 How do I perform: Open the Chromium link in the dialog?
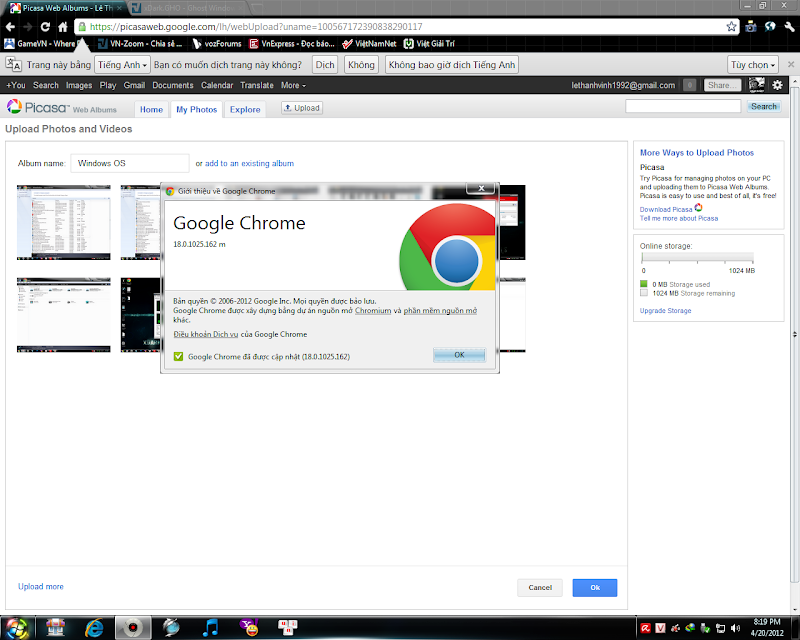coord(373,310)
